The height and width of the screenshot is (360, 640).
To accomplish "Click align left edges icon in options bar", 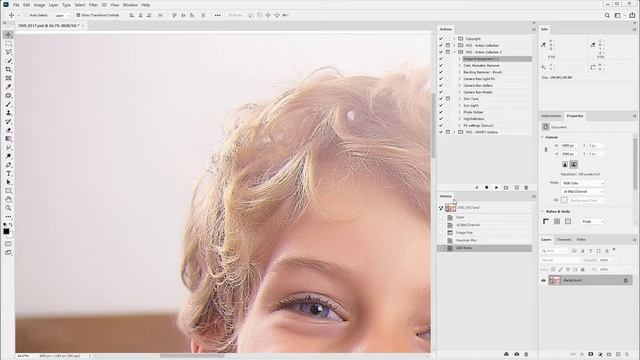I will pyautogui.click(x=131, y=15).
